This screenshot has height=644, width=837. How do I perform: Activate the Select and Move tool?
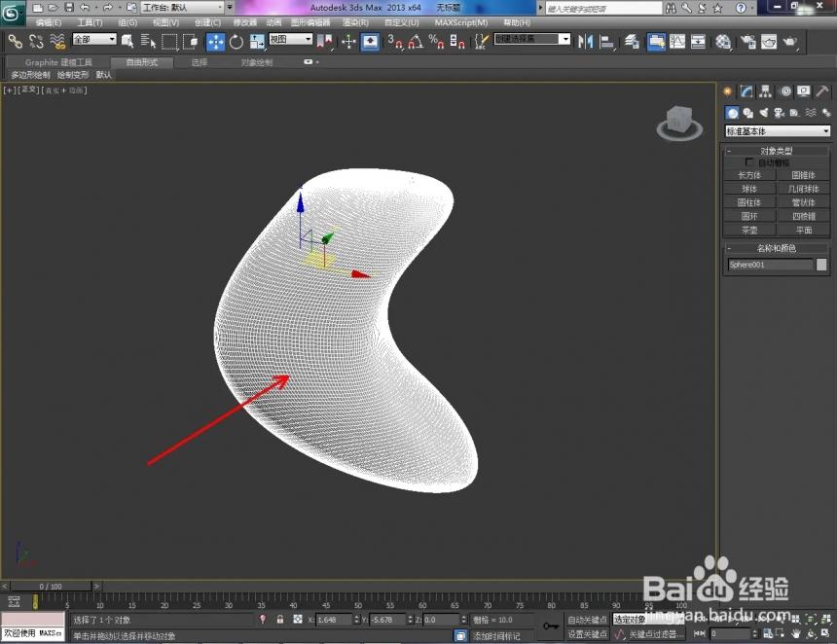click(216, 42)
